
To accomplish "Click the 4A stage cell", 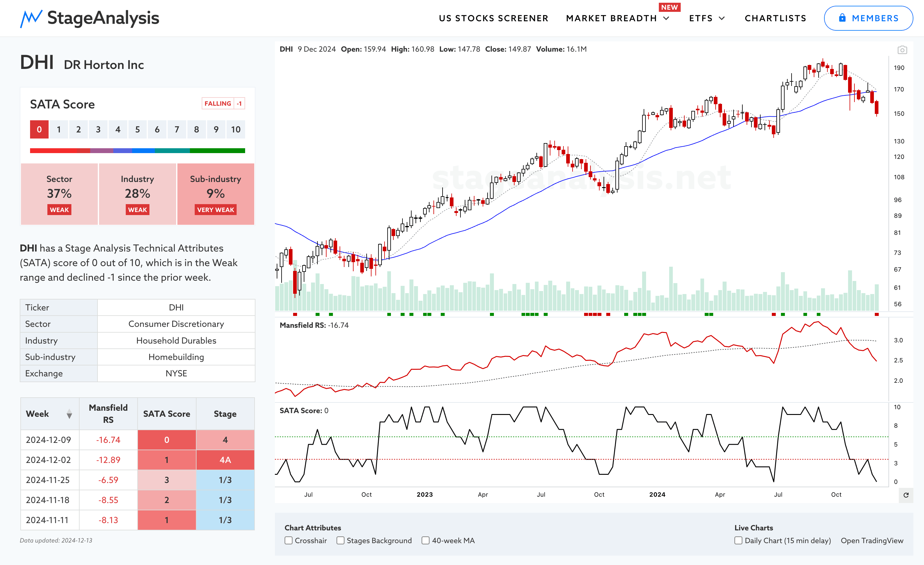I will [x=225, y=460].
